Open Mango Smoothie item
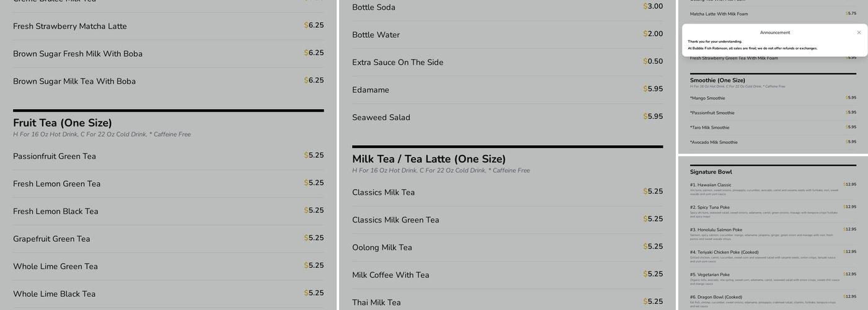Screen dimensions: 868x310 coord(707,98)
